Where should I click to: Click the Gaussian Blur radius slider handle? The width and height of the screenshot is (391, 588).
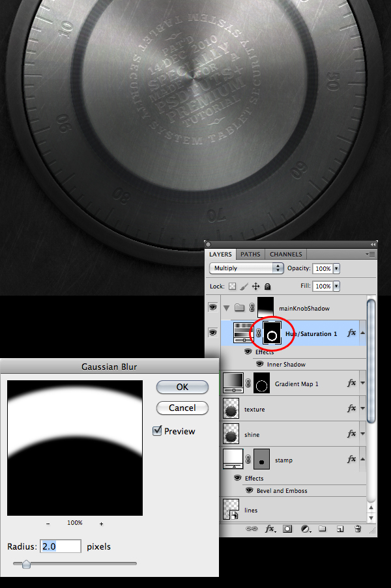click(x=26, y=564)
